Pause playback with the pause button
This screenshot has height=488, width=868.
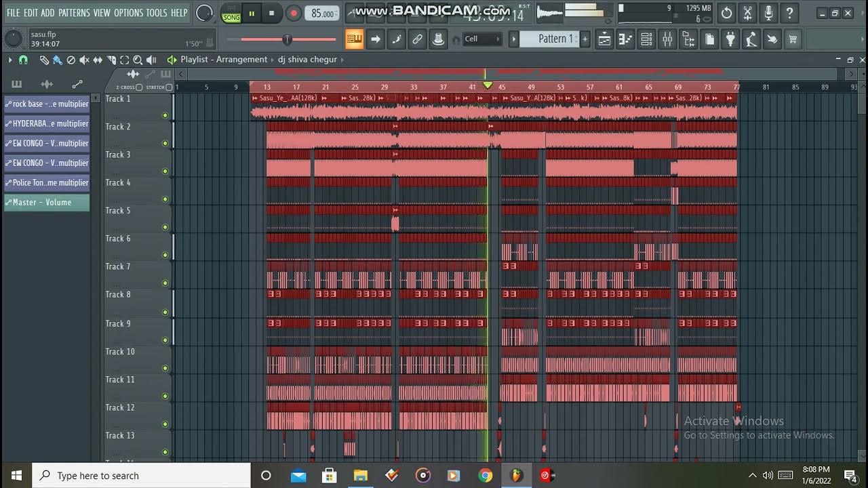[x=252, y=13]
